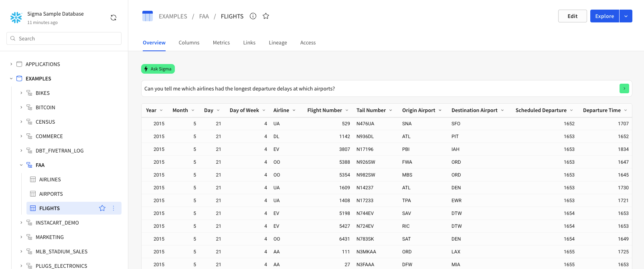
Task: Open the Flight Number column menu
Action: pyautogui.click(x=347, y=110)
